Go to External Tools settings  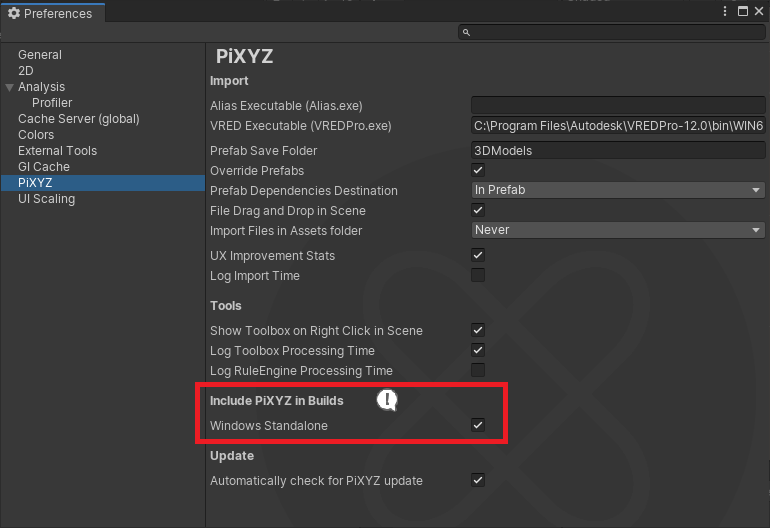[57, 151]
